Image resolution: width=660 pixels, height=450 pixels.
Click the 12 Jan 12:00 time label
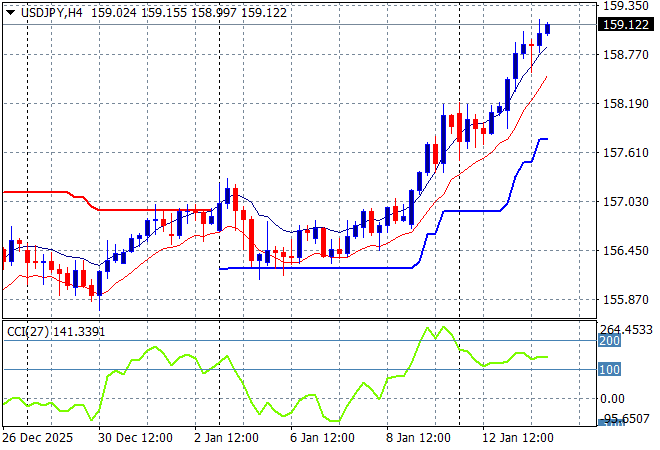(x=519, y=438)
